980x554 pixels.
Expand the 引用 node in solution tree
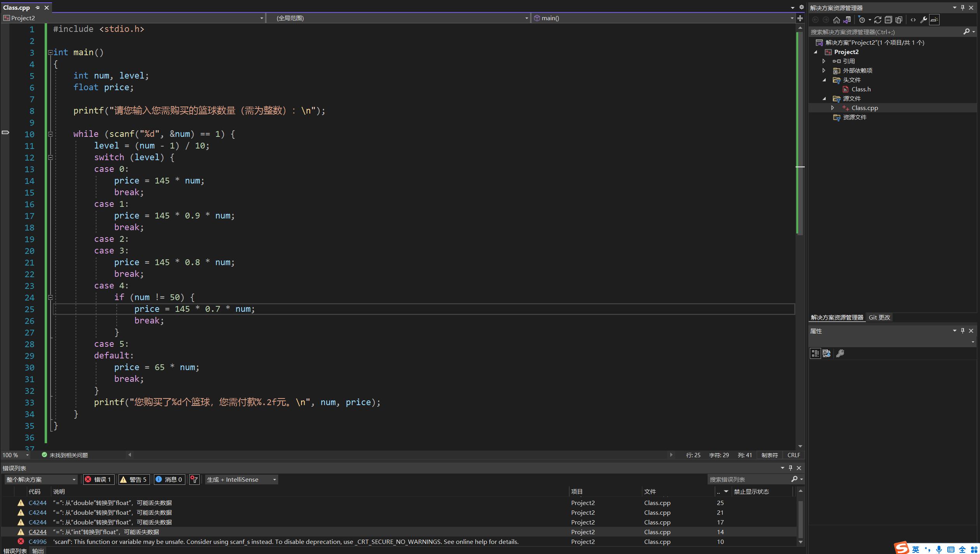(824, 61)
